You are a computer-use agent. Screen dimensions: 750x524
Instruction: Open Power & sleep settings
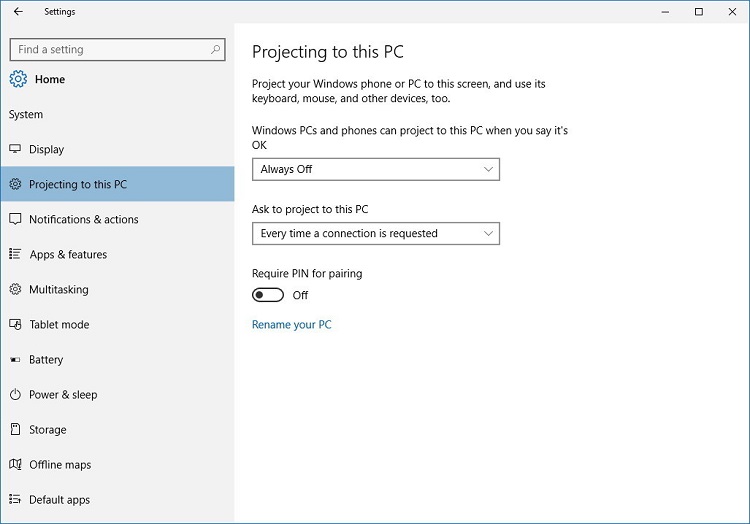point(118,394)
